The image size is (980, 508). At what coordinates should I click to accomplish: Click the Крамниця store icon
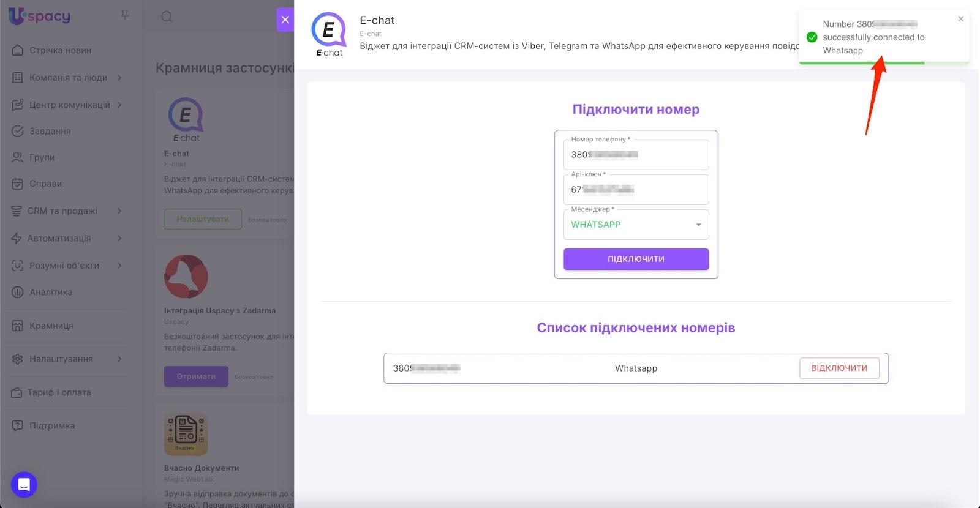point(17,326)
